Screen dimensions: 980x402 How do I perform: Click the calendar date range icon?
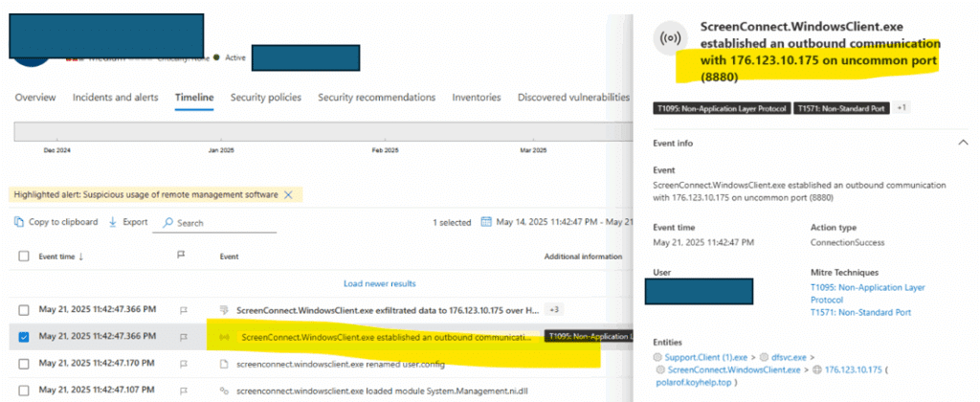(x=486, y=222)
